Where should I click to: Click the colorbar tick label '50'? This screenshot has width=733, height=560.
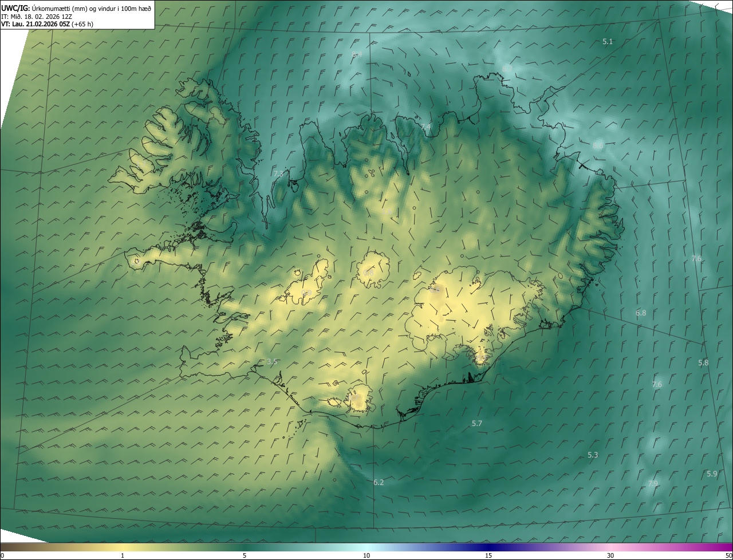pos(728,555)
